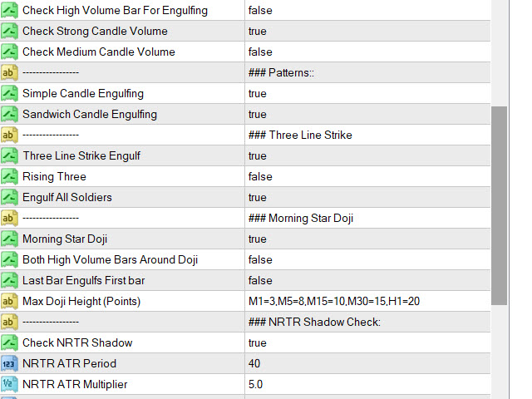Click the ab icon next to Max Doji Height

tap(9, 301)
